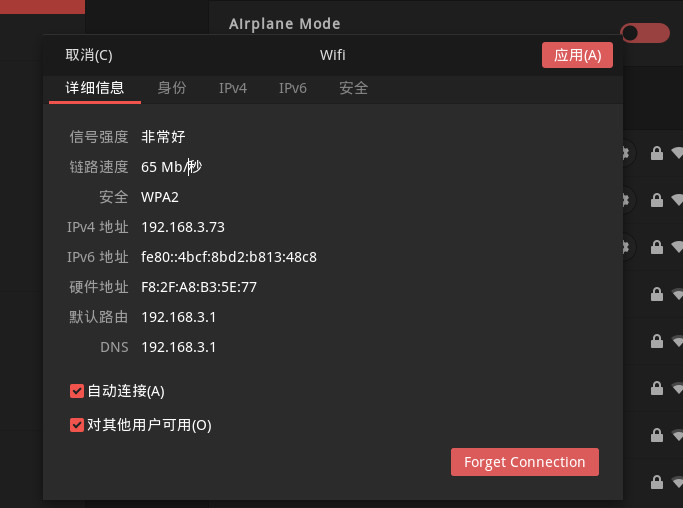This screenshot has height=508, width=683.
Task: Uncheck the 自动连接(A) checkbox
Action: pyautogui.click(x=77, y=391)
